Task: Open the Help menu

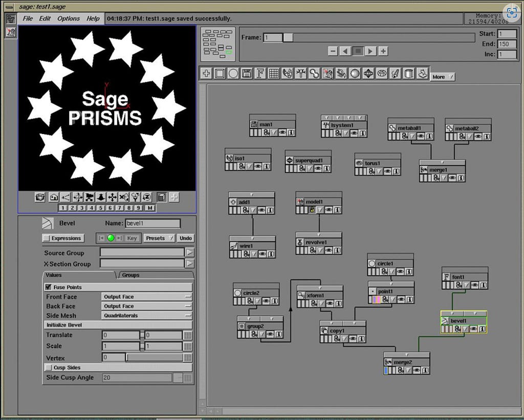Action: (x=93, y=18)
